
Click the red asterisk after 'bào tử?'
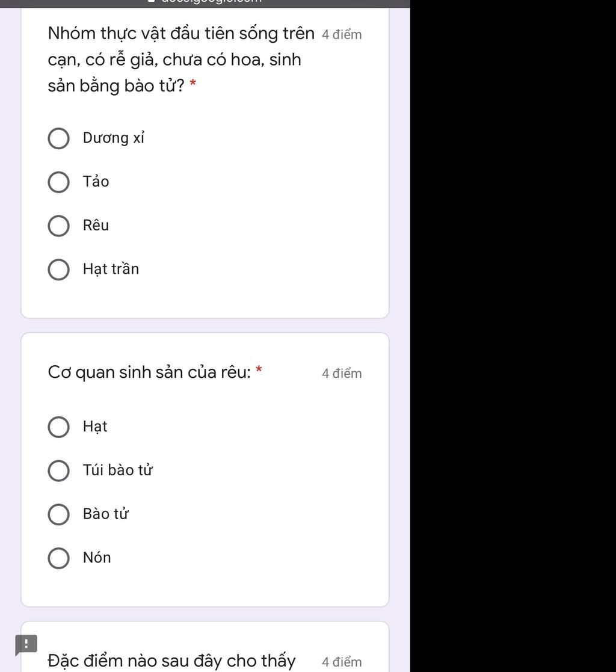coord(193,84)
